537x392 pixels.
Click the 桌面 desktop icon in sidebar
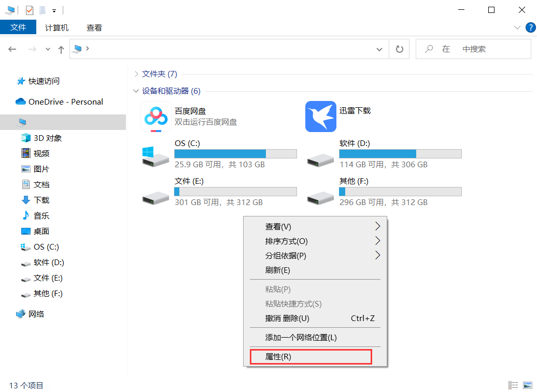(x=26, y=231)
